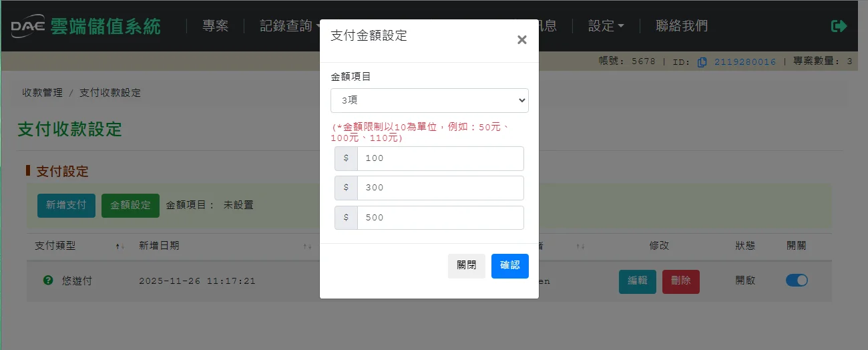Click the copy ID icon
The width and height of the screenshot is (868, 350).
(702, 62)
